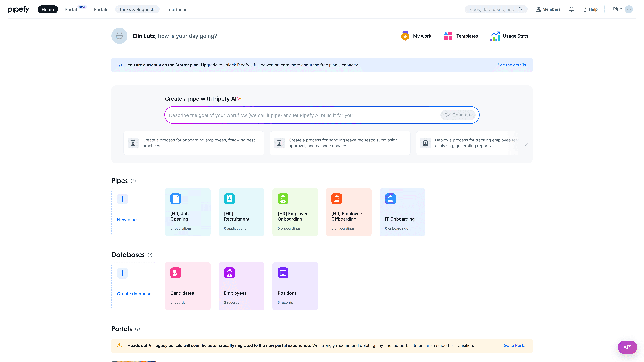The image size is (644, 362).
Task: Click the '8 records' text
Action: [x=232, y=303]
